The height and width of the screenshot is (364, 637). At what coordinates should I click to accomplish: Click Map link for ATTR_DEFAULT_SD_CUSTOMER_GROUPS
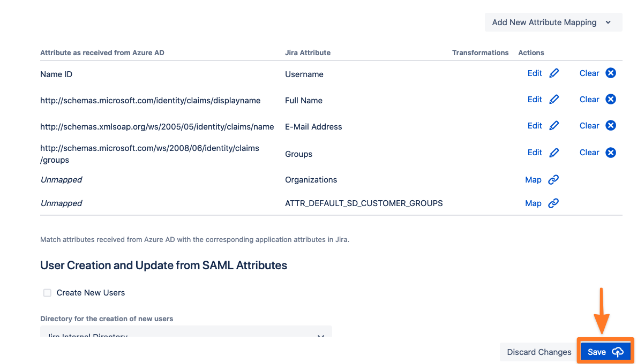[533, 203]
